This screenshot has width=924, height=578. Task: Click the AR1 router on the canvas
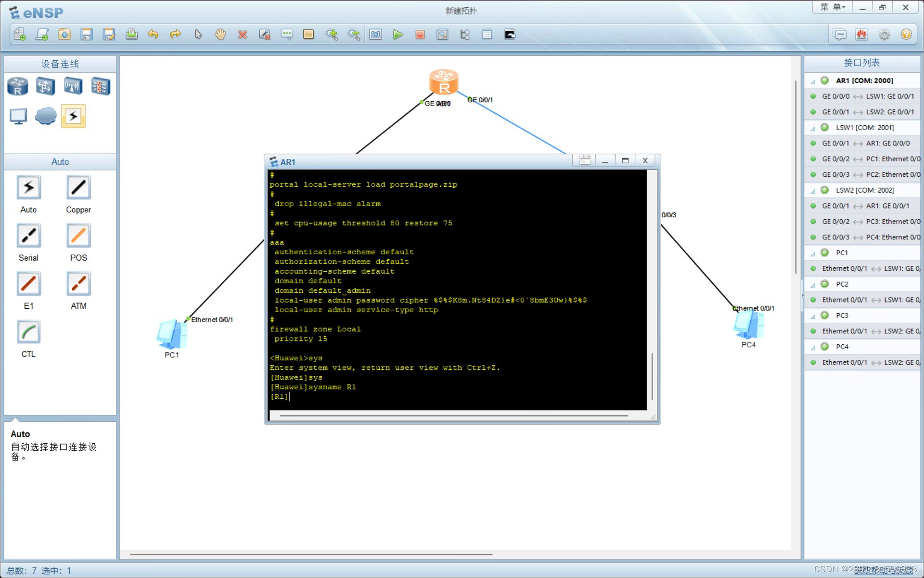tap(444, 82)
